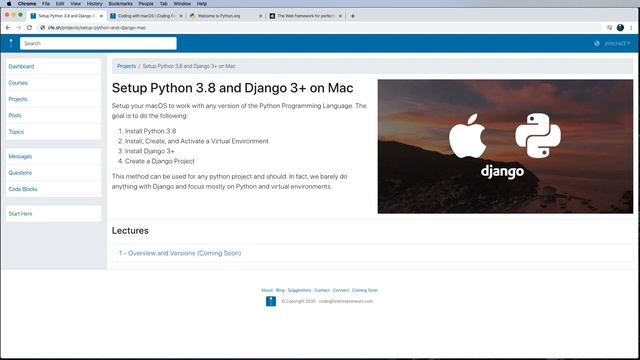
Task: Click the 'Install Python 3.8' list item
Action: [150, 131]
